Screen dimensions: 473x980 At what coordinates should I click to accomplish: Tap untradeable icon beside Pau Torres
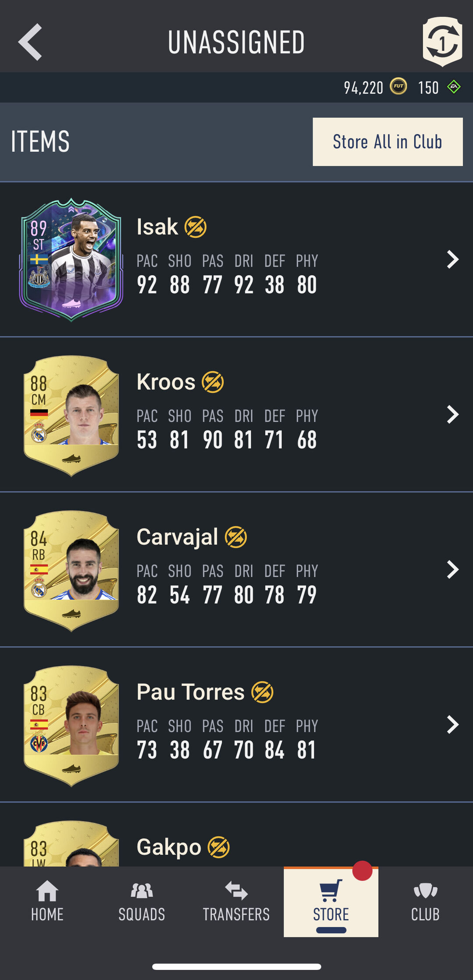tap(262, 692)
